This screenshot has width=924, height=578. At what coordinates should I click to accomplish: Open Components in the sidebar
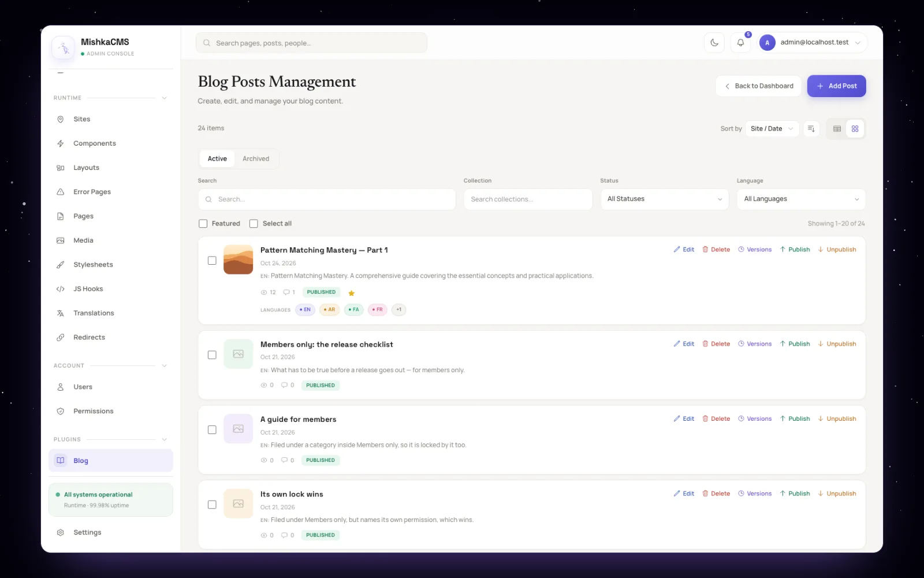[110, 143]
